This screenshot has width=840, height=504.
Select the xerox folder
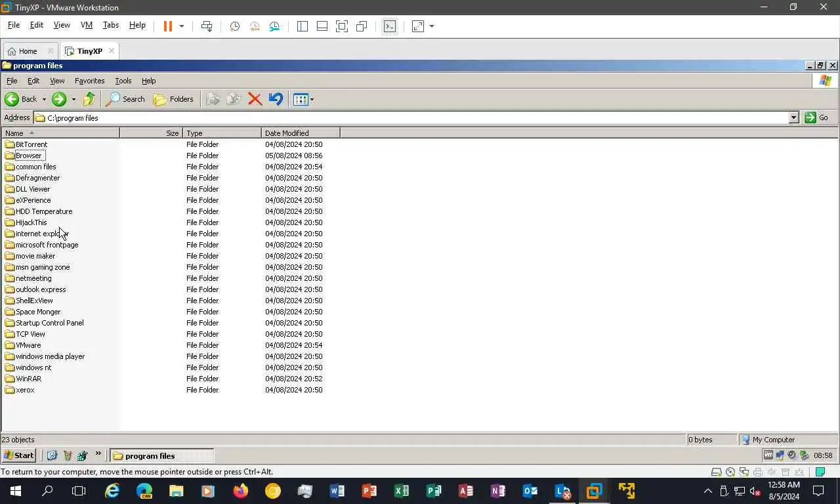[x=20, y=390]
